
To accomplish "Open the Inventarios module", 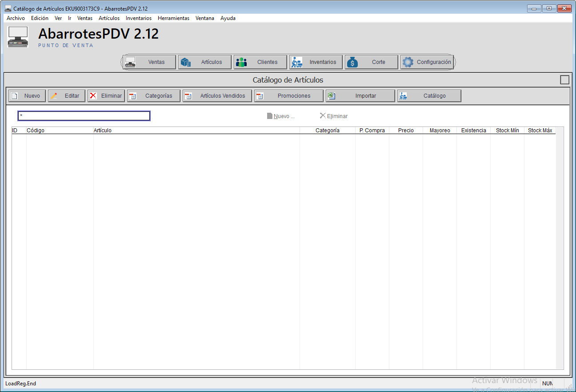I will click(316, 62).
